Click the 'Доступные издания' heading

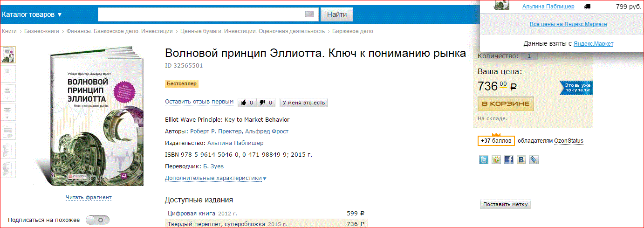click(199, 200)
